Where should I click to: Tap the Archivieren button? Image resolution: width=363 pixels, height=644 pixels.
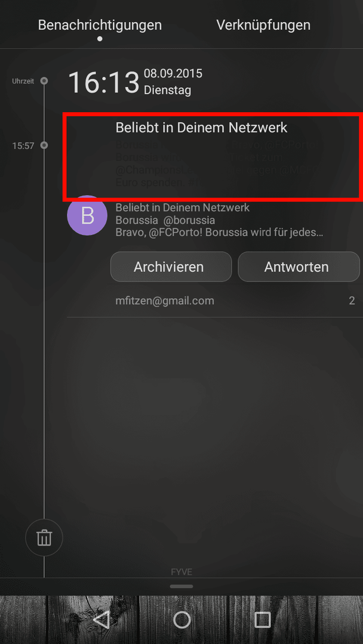pyautogui.click(x=171, y=267)
